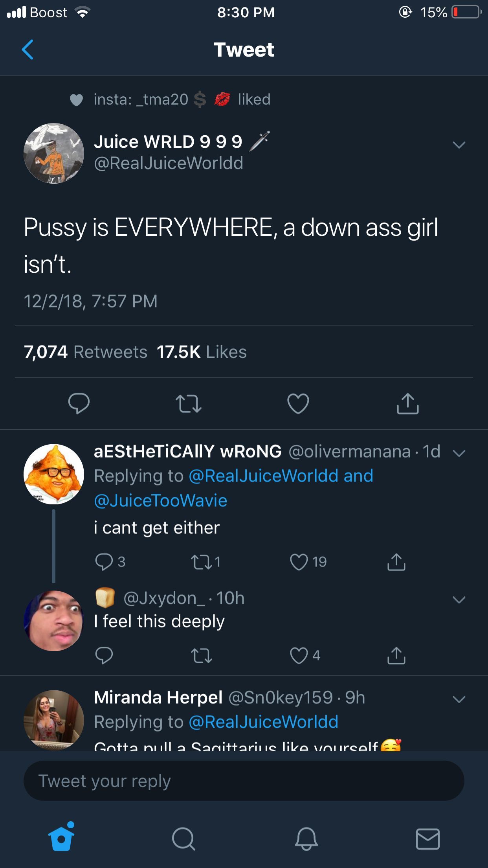Reply to the Juice WRLD tweet
This screenshot has height=868, width=488.
coord(79,403)
